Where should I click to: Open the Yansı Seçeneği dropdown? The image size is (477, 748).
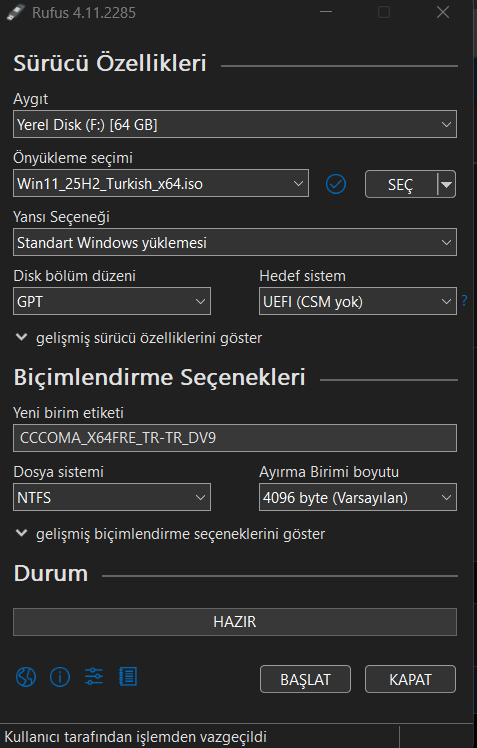(x=235, y=242)
